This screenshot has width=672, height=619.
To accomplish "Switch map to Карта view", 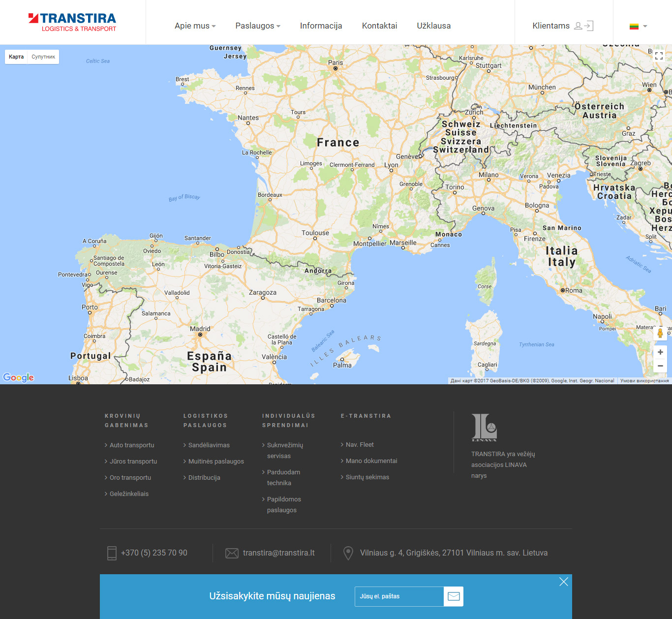I will 16,57.
